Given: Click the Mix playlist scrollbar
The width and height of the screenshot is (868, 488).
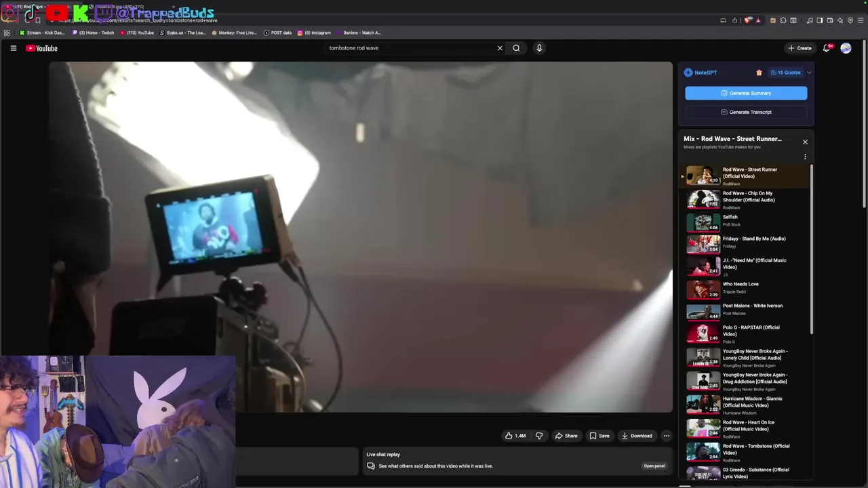Looking at the screenshot, I should pyautogui.click(x=811, y=249).
